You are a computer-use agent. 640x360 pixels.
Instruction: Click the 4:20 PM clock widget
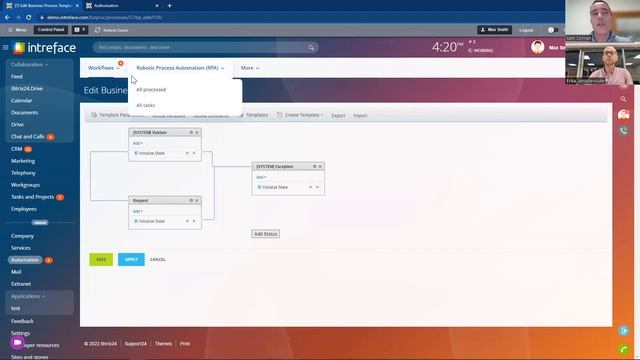pyautogui.click(x=447, y=47)
